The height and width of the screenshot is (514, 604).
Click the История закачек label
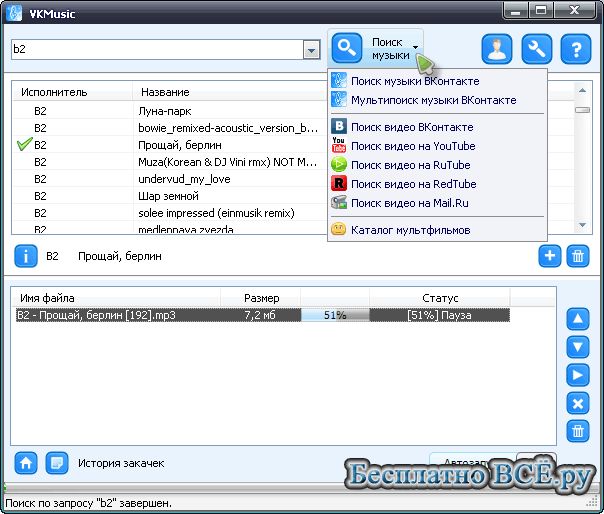coord(121,463)
